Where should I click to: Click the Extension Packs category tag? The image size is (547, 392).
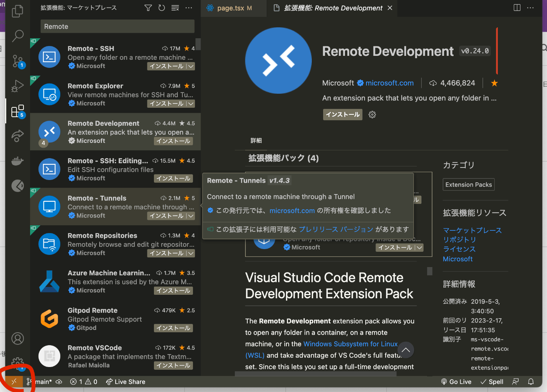[468, 185]
